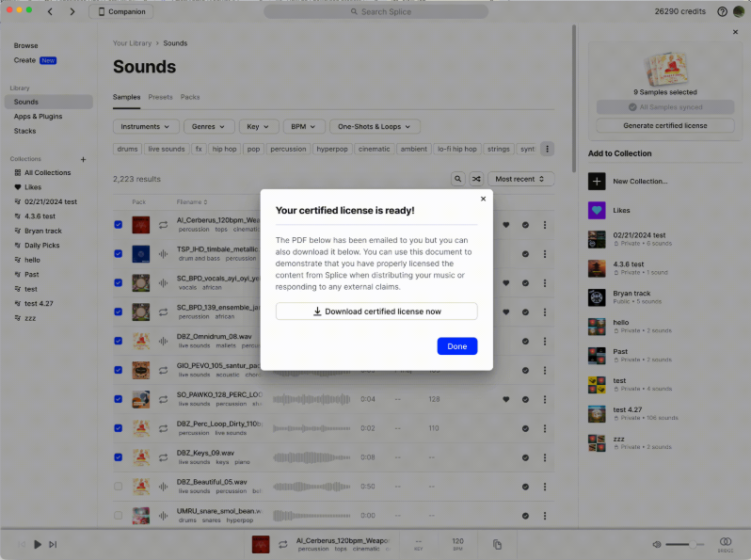The image size is (751, 560).
Task: Open the Bridge icon in player
Action: 726,544
